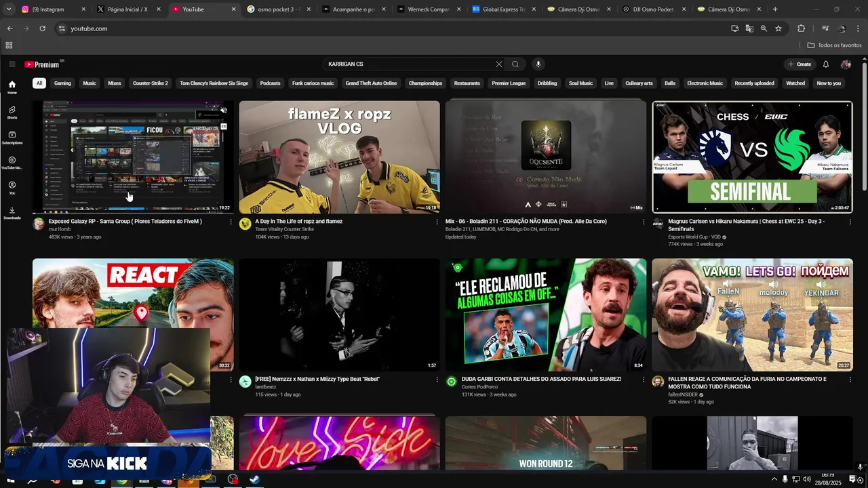This screenshot has width=868, height=488.
Task: Open Home in the YouTube sidebar
Action: (x=12, y=87)
